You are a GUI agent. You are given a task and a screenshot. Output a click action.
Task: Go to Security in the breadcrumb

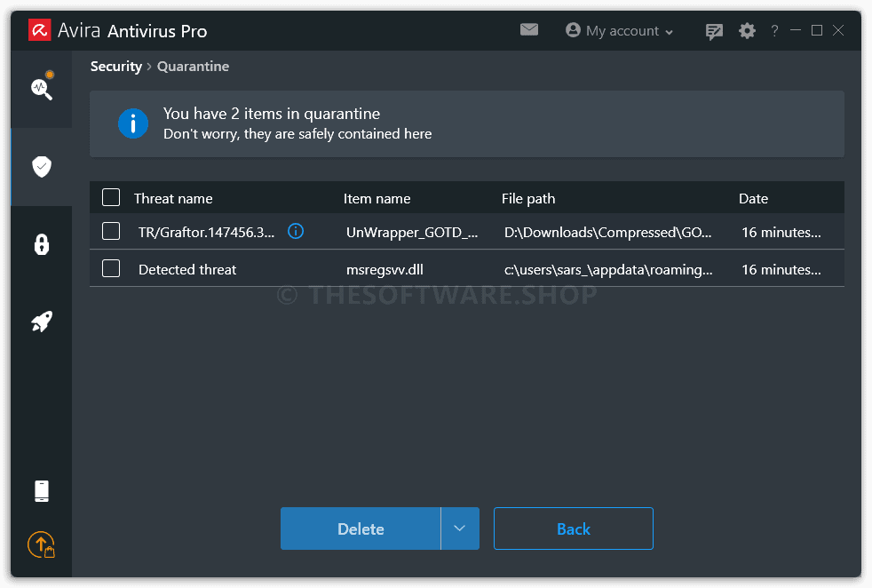(x=116, y=67)
